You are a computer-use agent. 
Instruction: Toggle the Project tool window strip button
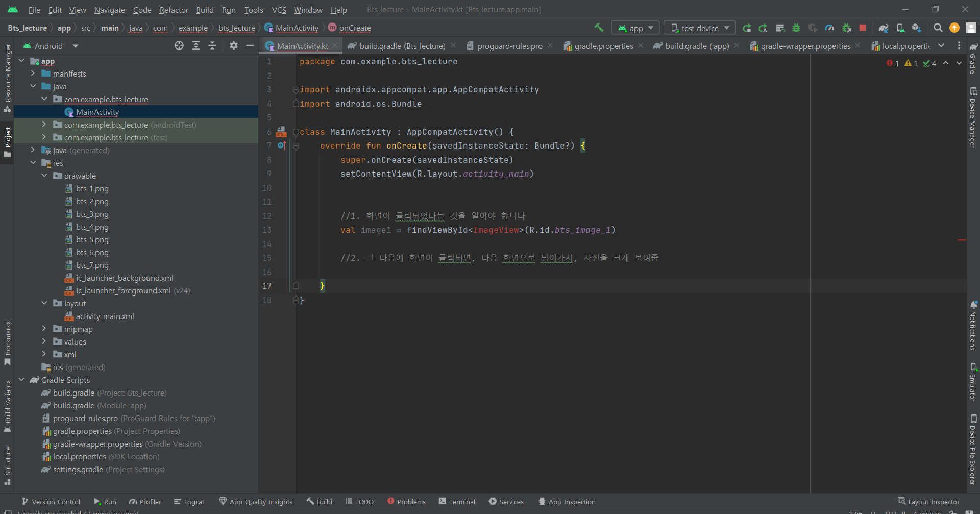[x=7, y=142]
